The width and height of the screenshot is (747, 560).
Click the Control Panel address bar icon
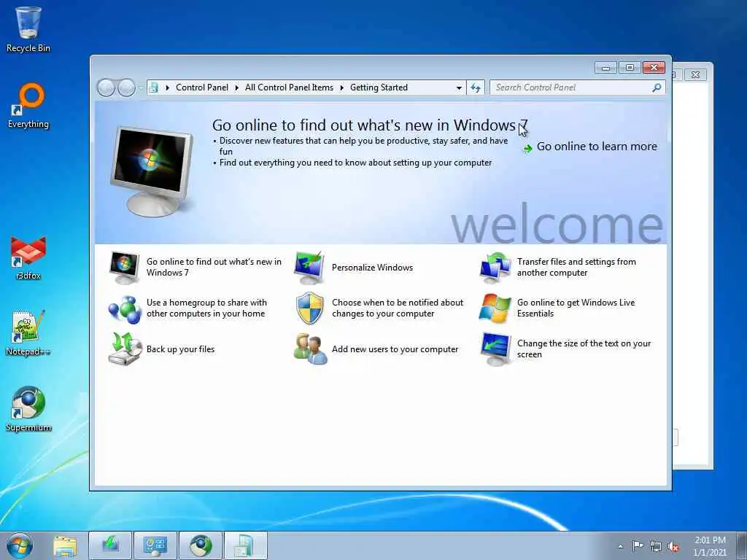tap(153, 87)
